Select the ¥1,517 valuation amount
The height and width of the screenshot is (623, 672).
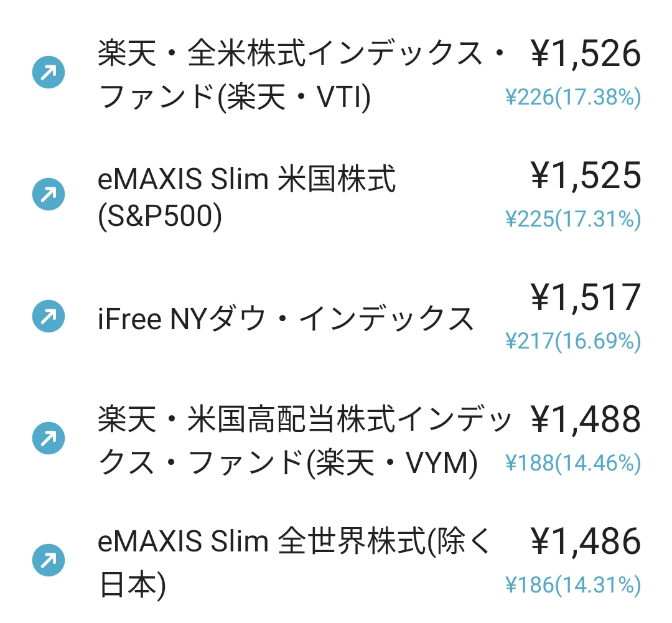click(586, 297)
